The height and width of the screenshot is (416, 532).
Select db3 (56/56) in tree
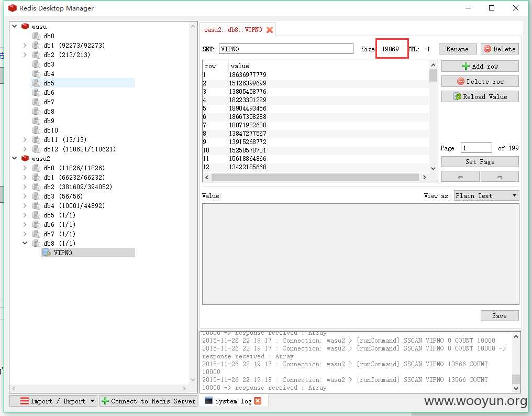tap(63, 196)
